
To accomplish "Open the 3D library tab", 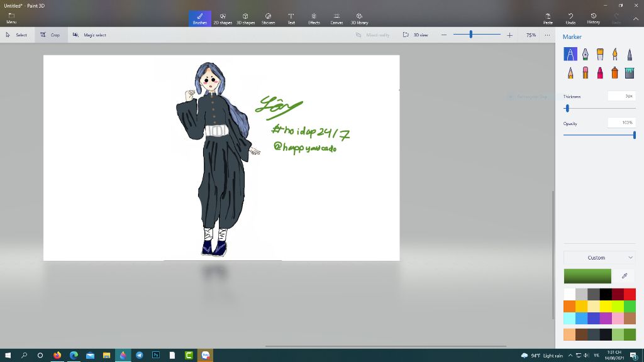I will click(359, 18).
